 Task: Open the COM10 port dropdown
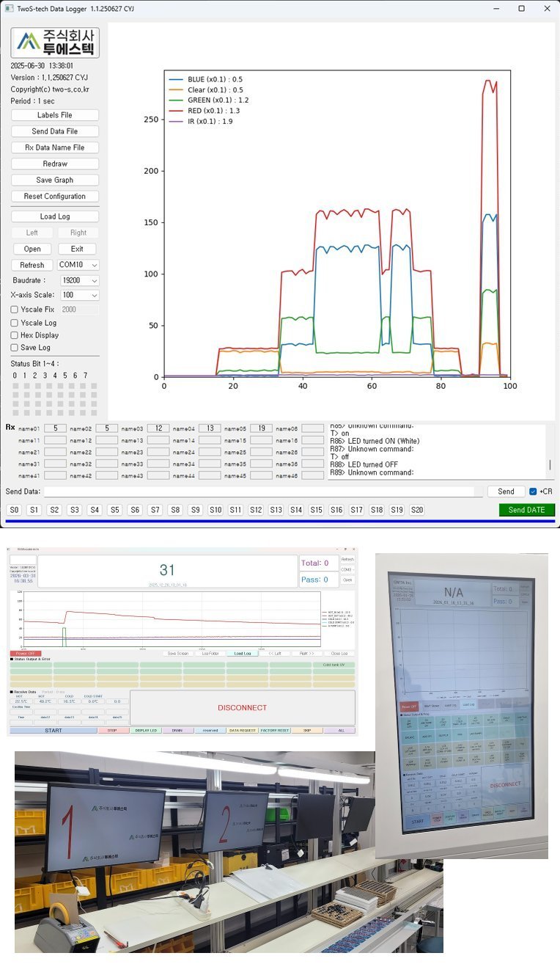pos(78,265)
